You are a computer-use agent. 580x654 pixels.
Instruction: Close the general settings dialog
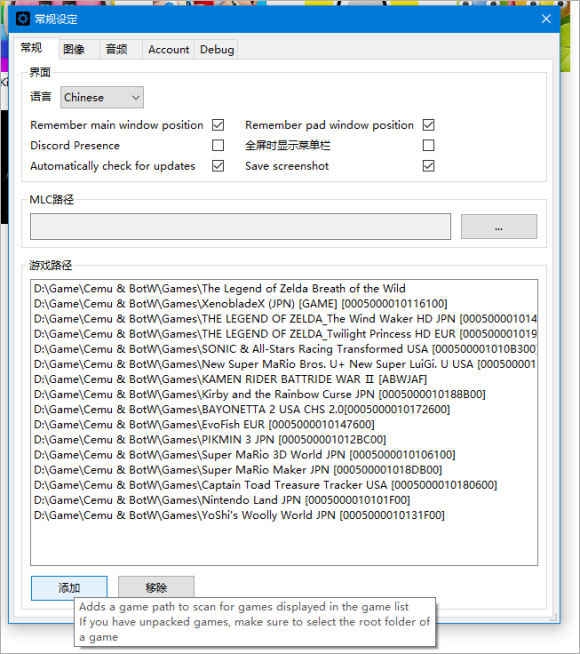[x=546, y=19]
